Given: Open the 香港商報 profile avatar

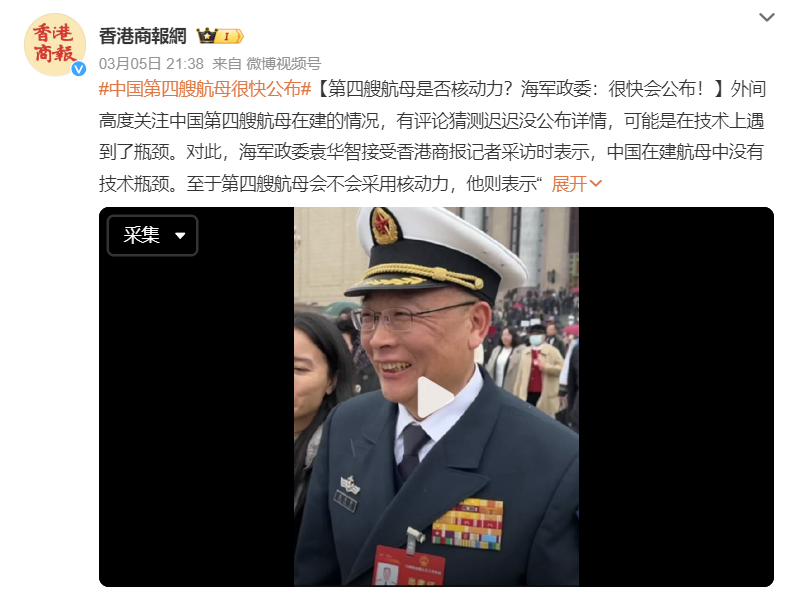Looking at the screenshot, I should click(55, 45).
